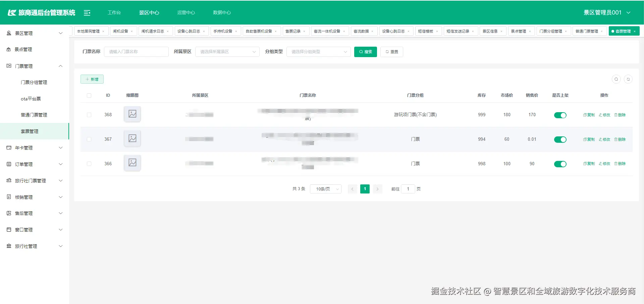644x304 pixels.
Task: Click the hamburger collapse icon in the header
Action: 87,12
